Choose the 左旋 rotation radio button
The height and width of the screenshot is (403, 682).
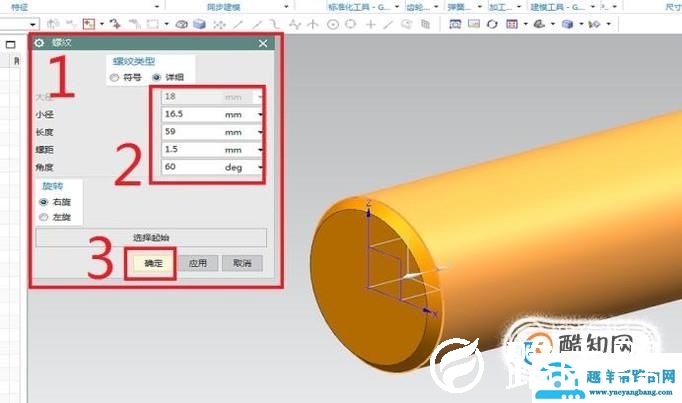pos(43,216)
